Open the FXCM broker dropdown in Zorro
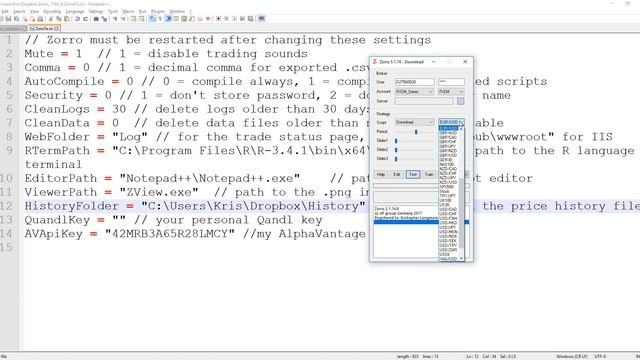The width and height of the screenshot is (640, 360). pos(451,92)
